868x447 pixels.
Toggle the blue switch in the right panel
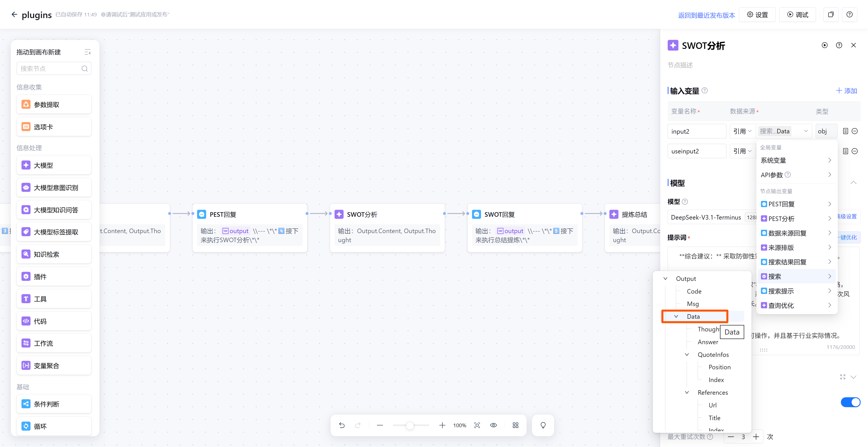pos(850,402)
